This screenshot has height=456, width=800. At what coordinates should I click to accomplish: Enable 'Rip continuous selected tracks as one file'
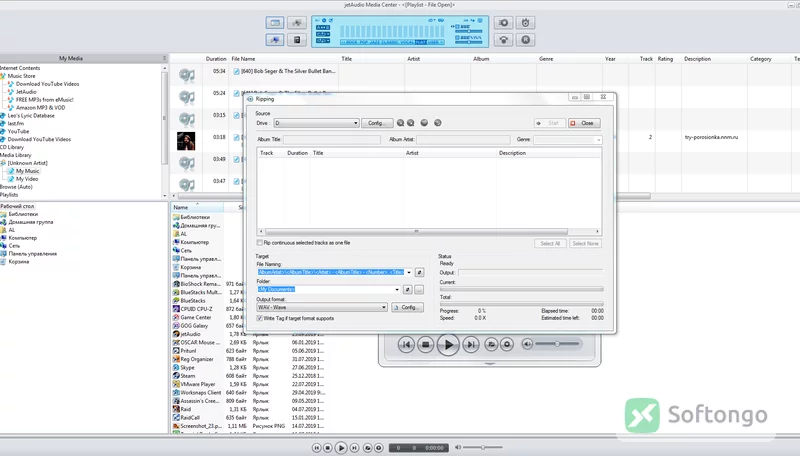(x=260, y=243)
